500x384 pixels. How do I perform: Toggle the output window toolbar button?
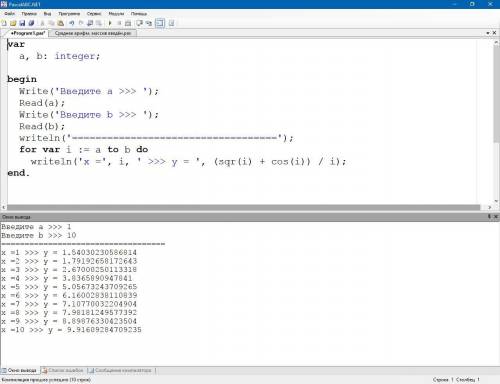pos(160,23)
